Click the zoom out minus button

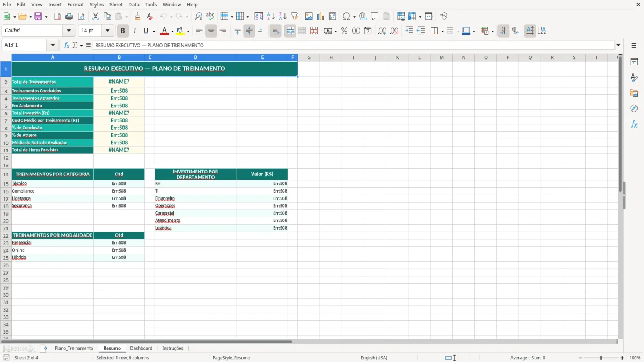pyautogui.click(x=580, y=358)
